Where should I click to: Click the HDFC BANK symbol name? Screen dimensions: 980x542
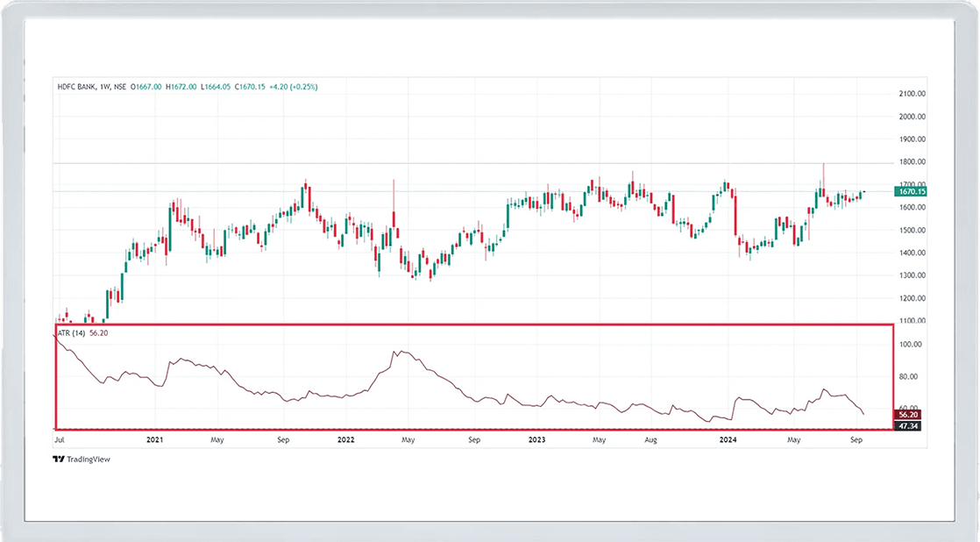click(x=77, y=87)
